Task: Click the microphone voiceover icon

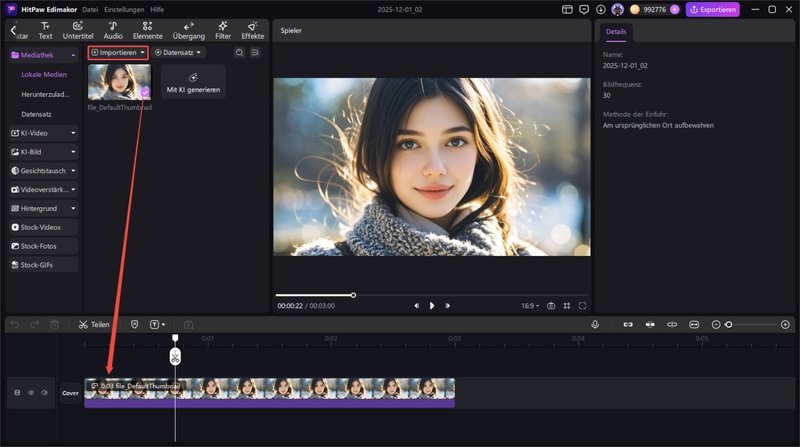Action: pyautogui.click(x=595, y=325)
